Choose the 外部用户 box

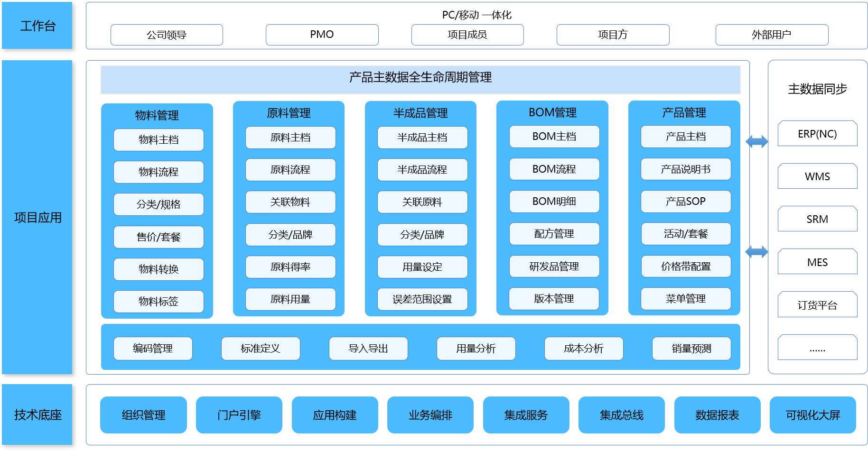coord(772,35)
